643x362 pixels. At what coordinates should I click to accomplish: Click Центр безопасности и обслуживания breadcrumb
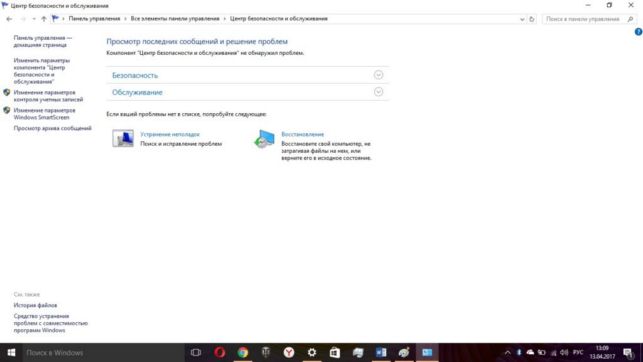(278, 19)
